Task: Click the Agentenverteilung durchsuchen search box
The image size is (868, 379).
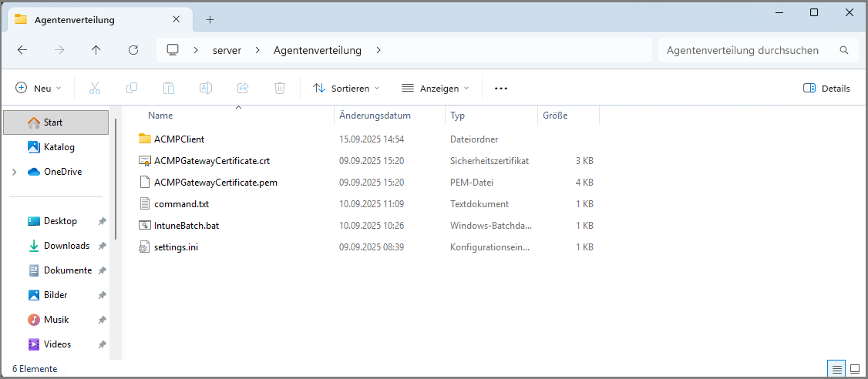Action: 748,50
